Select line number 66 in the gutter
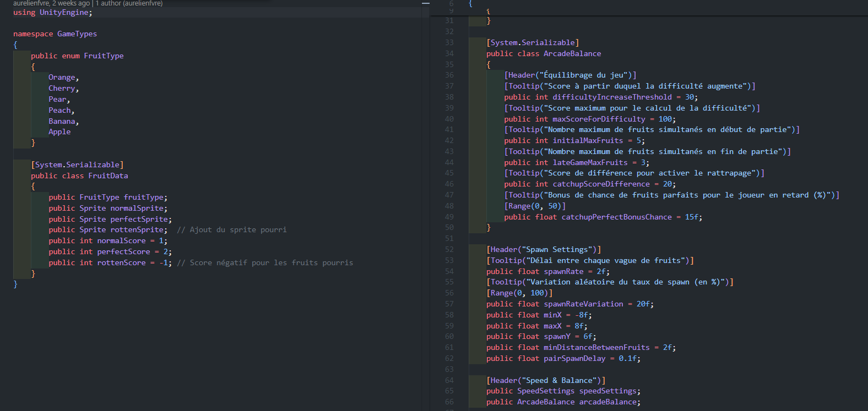The height and width of the screenshot is (411, 868). click(x=449, y=402)
